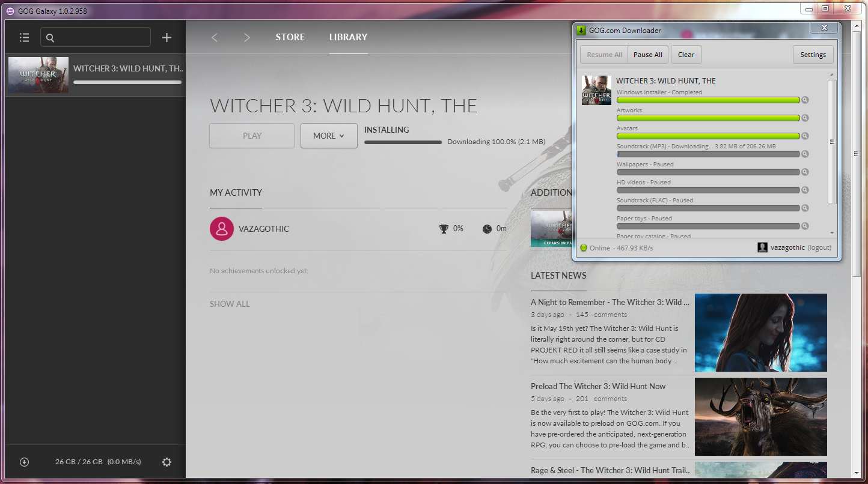Click SHOW ALL achievements link

point(230,304)
